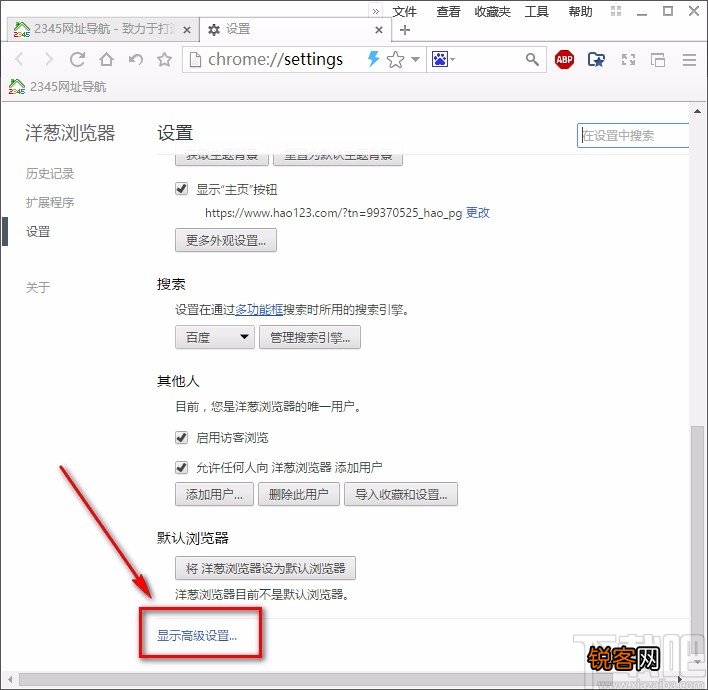Click 显示高级设置 link
The height and width of the screenshot is (690, 708).
(x=197, y=635)
